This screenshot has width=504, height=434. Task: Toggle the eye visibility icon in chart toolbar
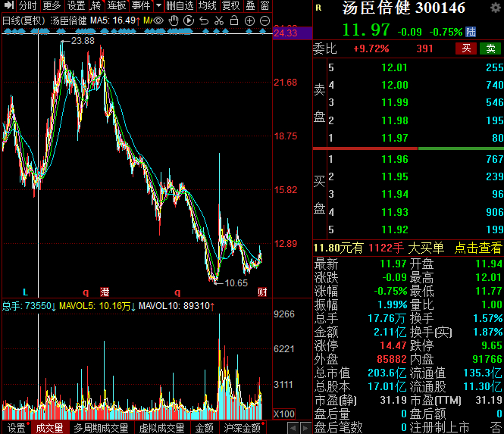click(x=158, y=21)
